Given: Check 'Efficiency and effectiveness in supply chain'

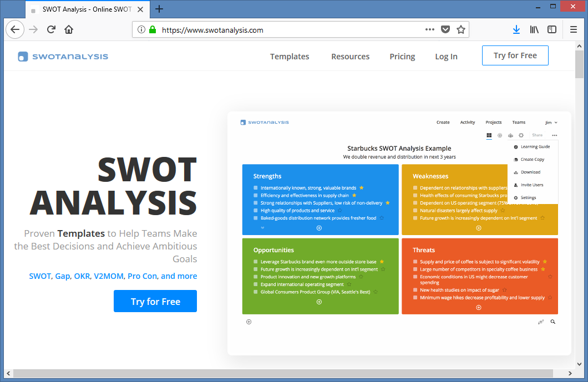Looking at the screenshot, I should pos(255,195).
